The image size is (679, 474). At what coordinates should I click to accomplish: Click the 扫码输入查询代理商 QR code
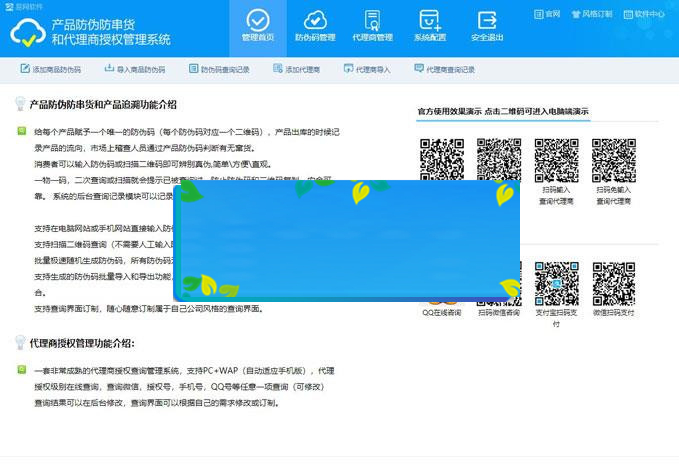556,158
